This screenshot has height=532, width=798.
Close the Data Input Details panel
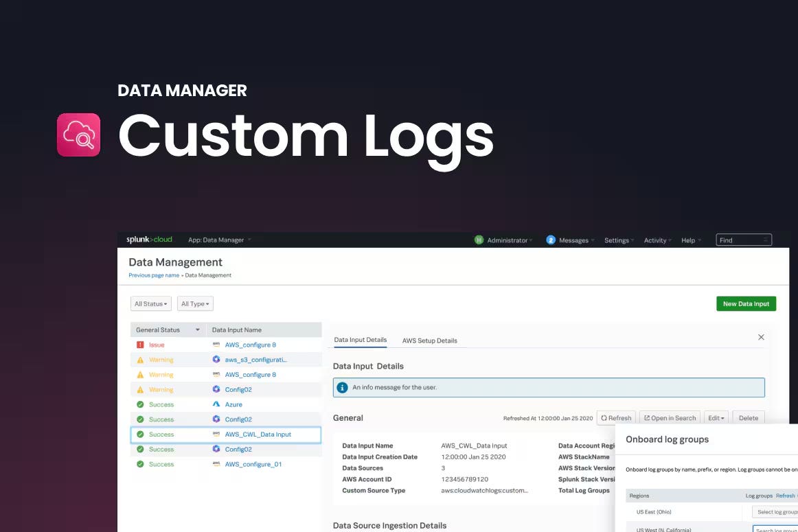761,337
